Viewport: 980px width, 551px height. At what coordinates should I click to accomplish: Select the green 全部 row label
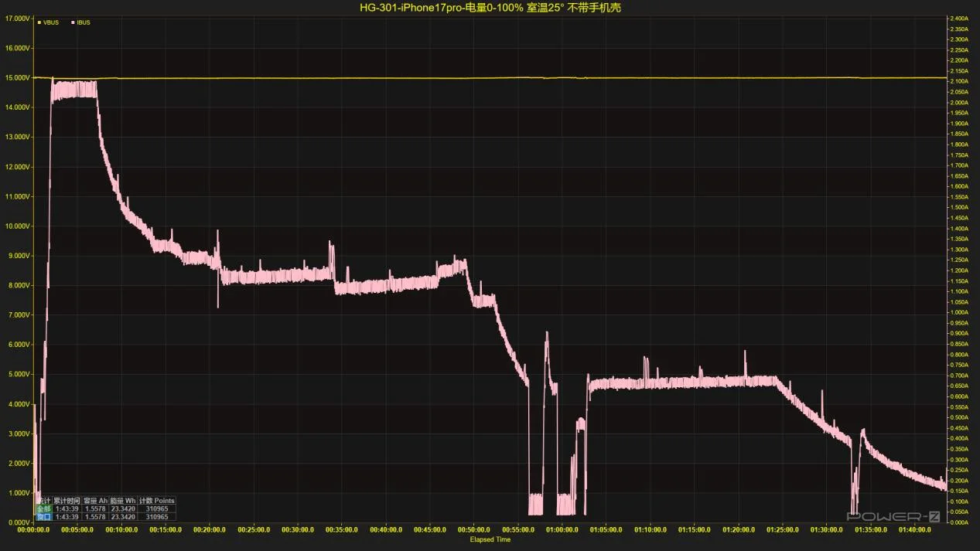44,508
